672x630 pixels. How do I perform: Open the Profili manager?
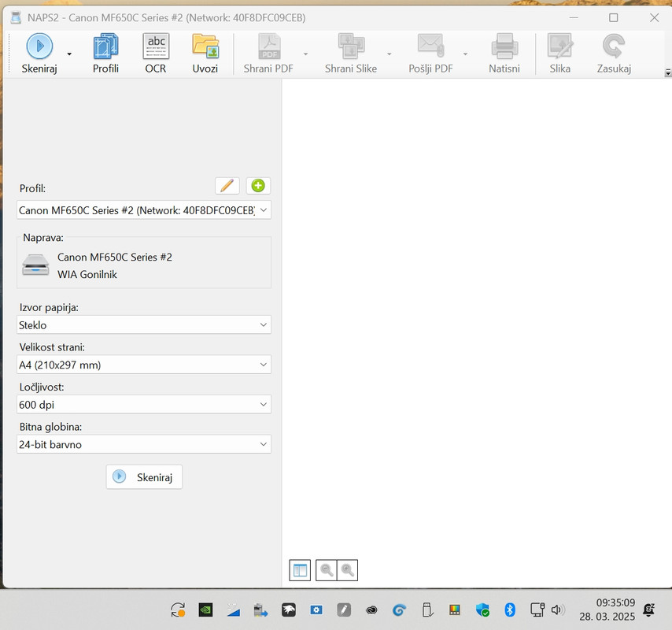[x=105, y=54]
